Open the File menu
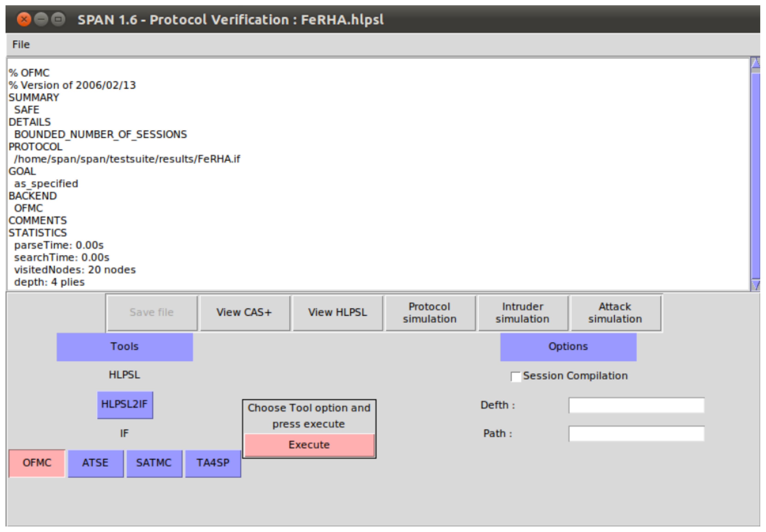This screenshot has width=766, height=532. click(21, 44)
